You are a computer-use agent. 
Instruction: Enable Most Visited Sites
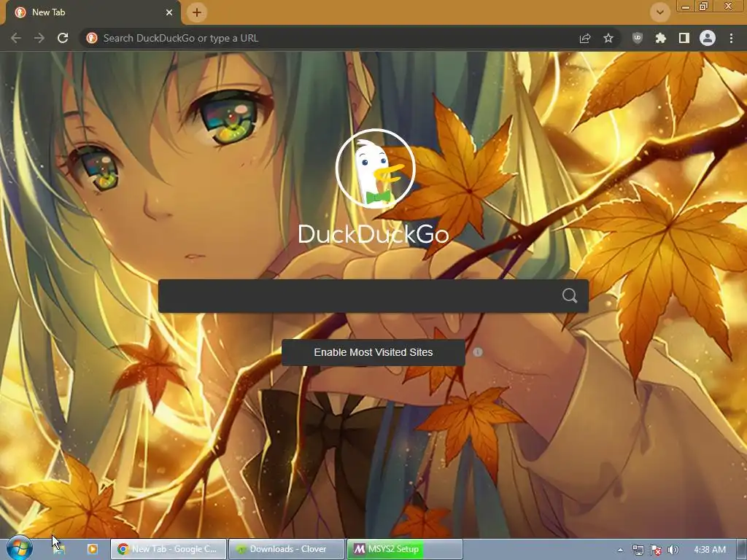tap(373, 352)
